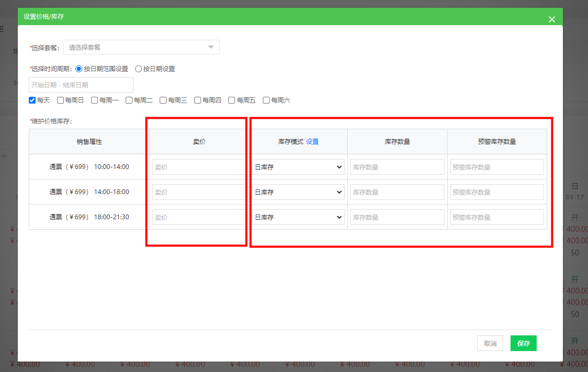Expand 日库存 dropdown for 14:00-18:00 row
Screen dimensions: 588x372
[x=298, y=192]
